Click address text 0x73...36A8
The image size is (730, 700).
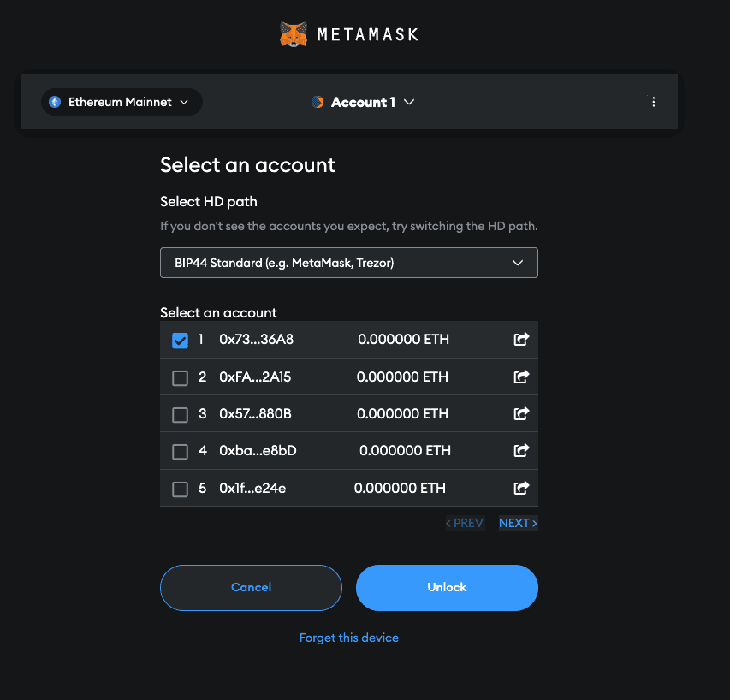[257, 339]
